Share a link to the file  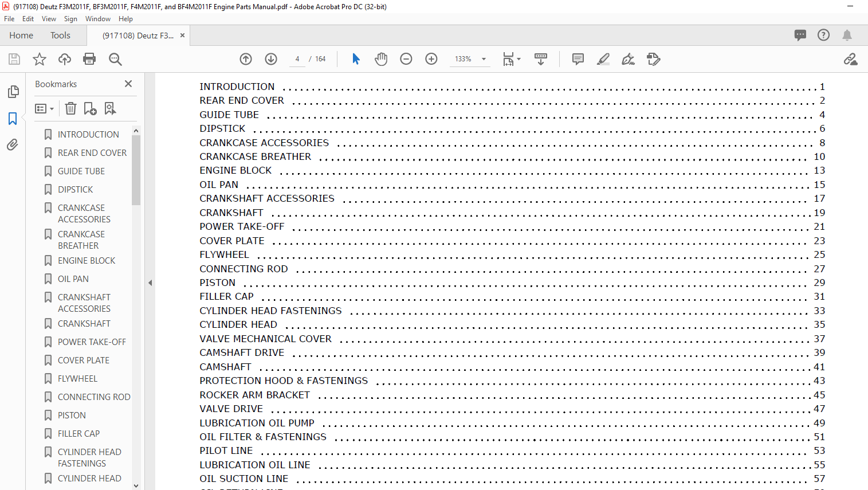coord(851,59)
